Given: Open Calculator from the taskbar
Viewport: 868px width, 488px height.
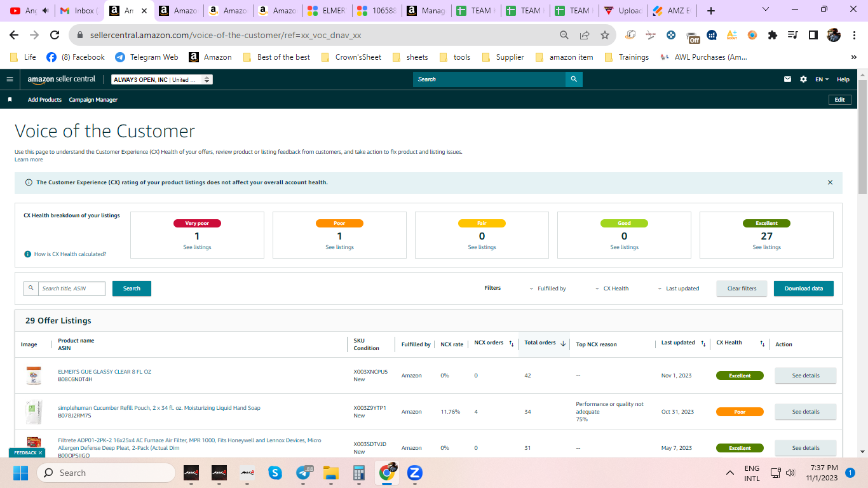Looking at the screenshot, I should pyautogui.click(x=359, y=473).
